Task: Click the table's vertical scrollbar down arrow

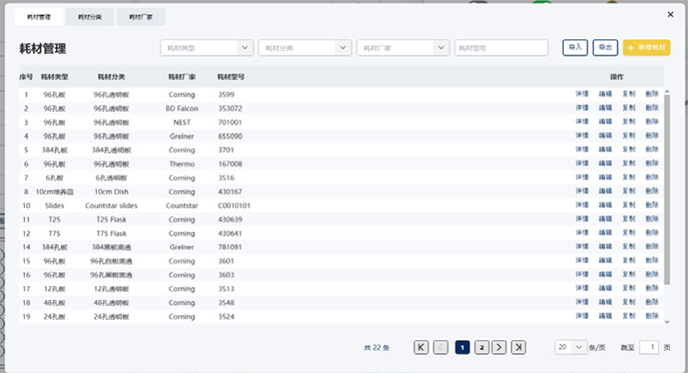Action: (x=667, y=322)
